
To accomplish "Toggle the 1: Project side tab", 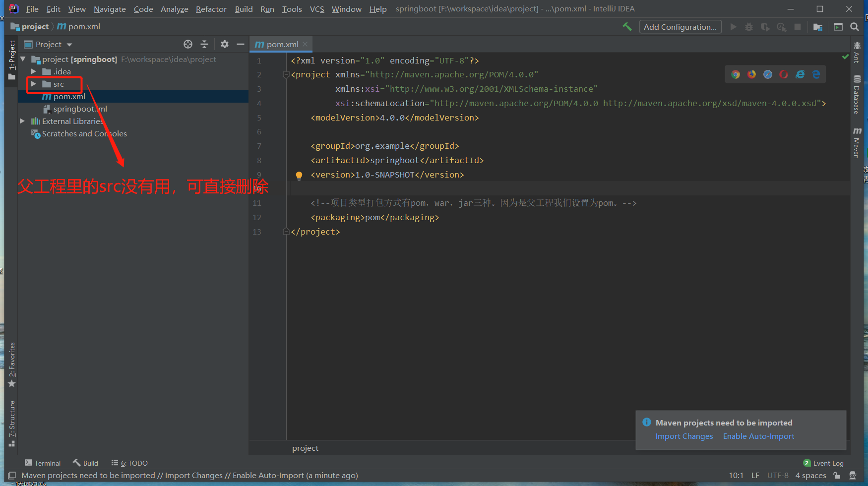I will (12, 61).
